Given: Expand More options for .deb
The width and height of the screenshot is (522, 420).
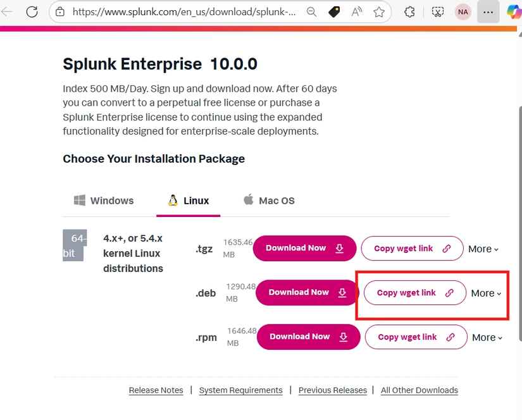Looking at the screenshot, I should pyautogui.click(x=486, y=293).
